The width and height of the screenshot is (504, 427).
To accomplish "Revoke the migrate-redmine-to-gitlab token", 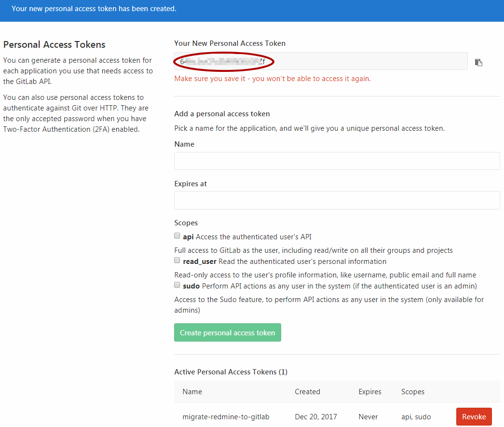I will click(473, 416).
